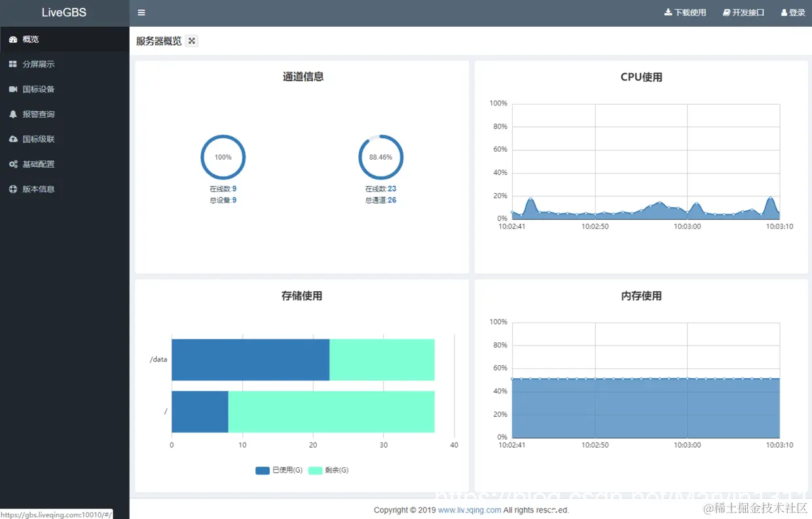The height and width of the screenshot is (519, 812).
Task: Click the 存储使用 chart title
Action: coord(302,296)
